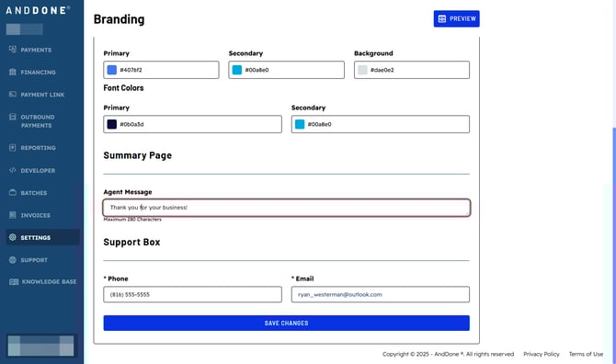This screenshot has height=364, width=616.
Task: Click the Settings gear icon
Action: click(x=13, y=237)
